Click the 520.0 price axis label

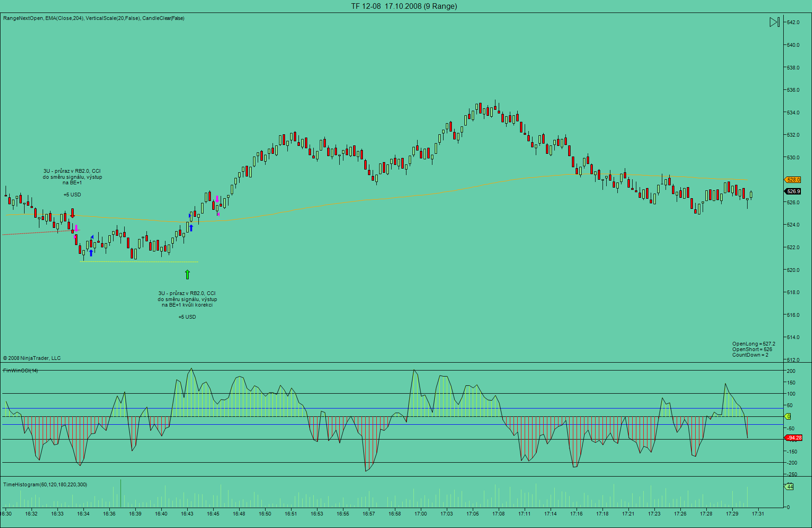click(793, 270)
